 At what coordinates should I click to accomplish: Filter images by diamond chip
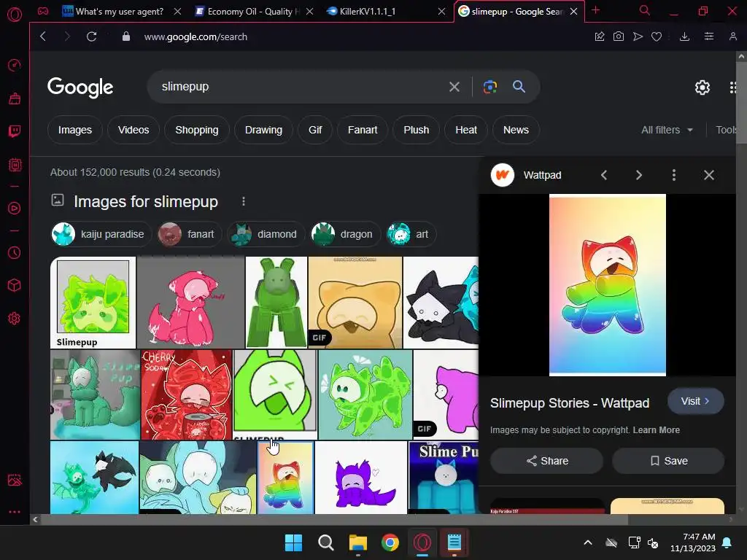[266, 234]
